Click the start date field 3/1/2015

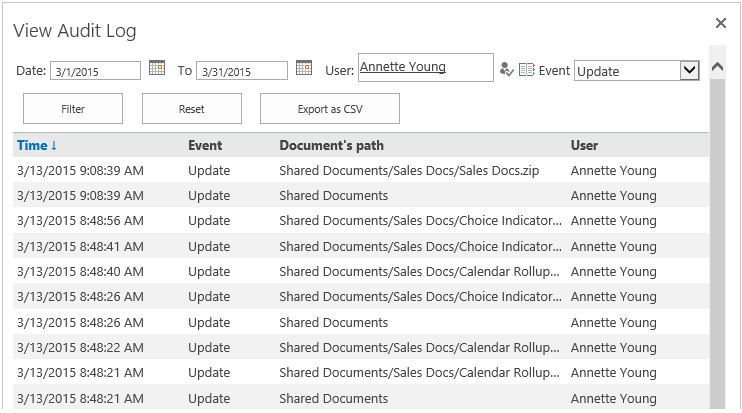tap(95, 71)
